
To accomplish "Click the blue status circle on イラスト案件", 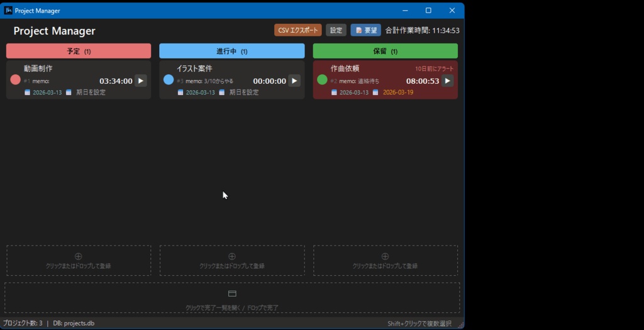I will point(169,80).
